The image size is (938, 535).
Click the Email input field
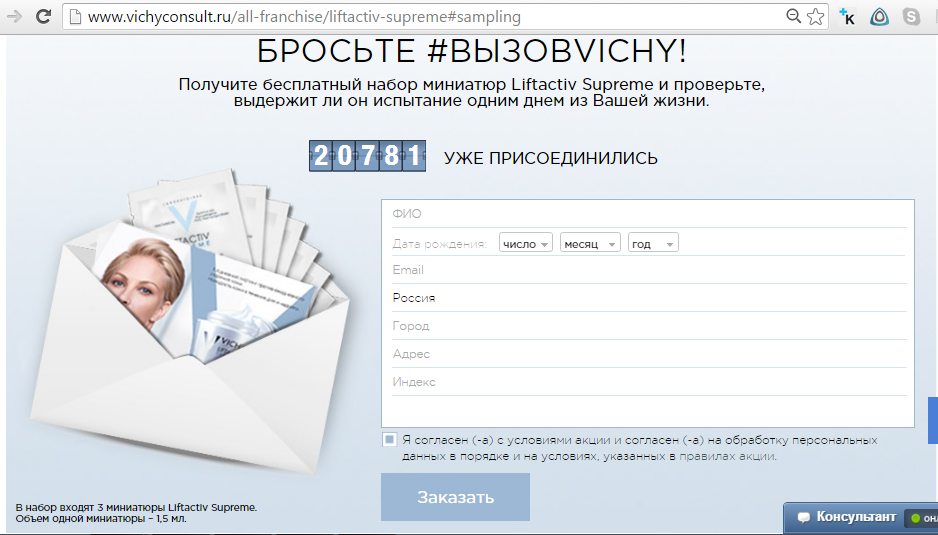649,270
